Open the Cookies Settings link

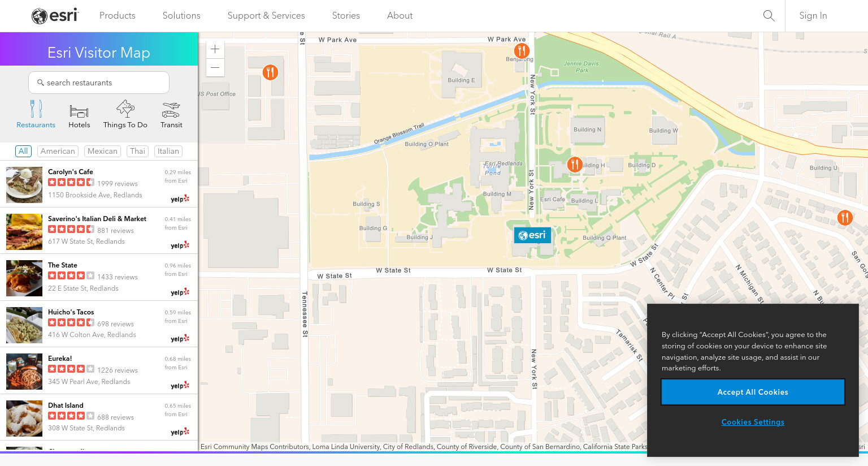[x=753, y=422]
